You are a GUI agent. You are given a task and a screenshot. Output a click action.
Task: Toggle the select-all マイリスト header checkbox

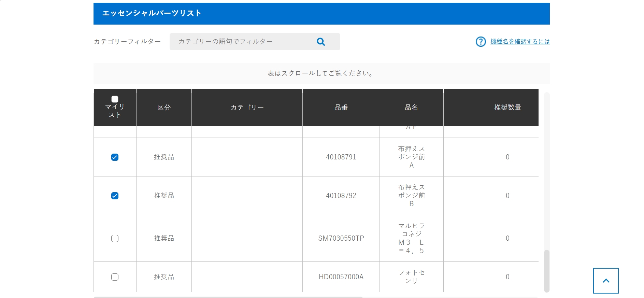[x=115, y=99]
